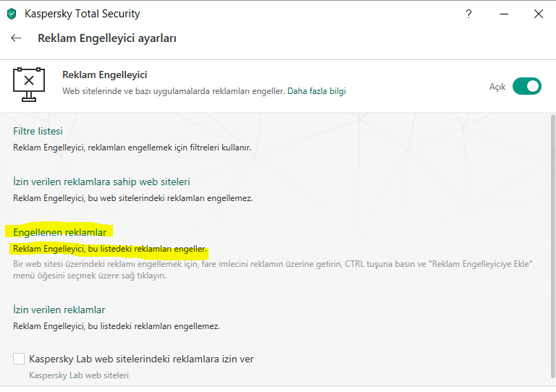
Task: Open the İzin verilen reklamlar list
Action: (59, 310)
